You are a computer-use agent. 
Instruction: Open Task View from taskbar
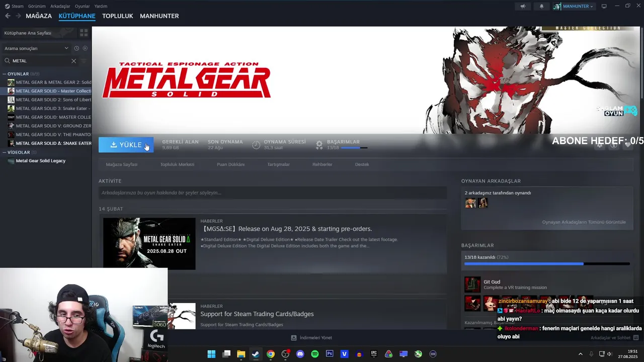point(226,354)
